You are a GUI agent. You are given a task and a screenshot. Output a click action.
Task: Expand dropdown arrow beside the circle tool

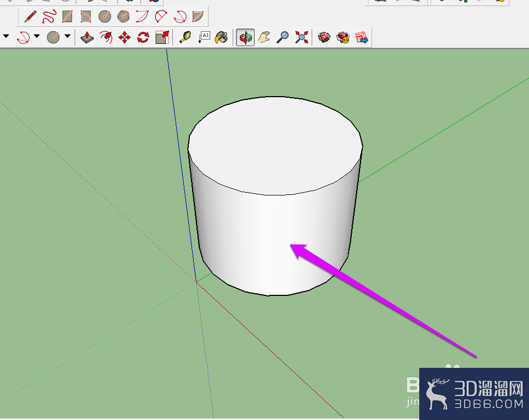67,36
